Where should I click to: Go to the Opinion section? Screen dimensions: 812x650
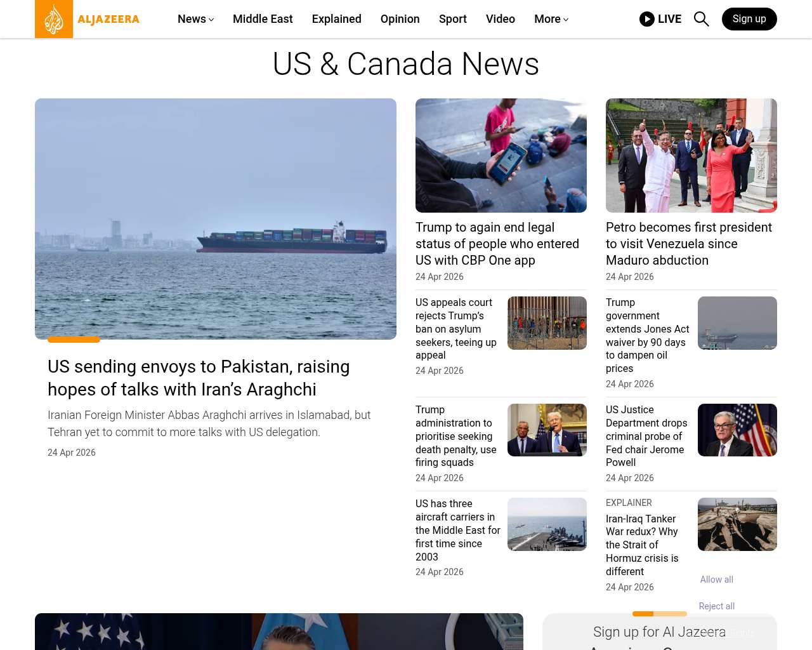[400, 19]
